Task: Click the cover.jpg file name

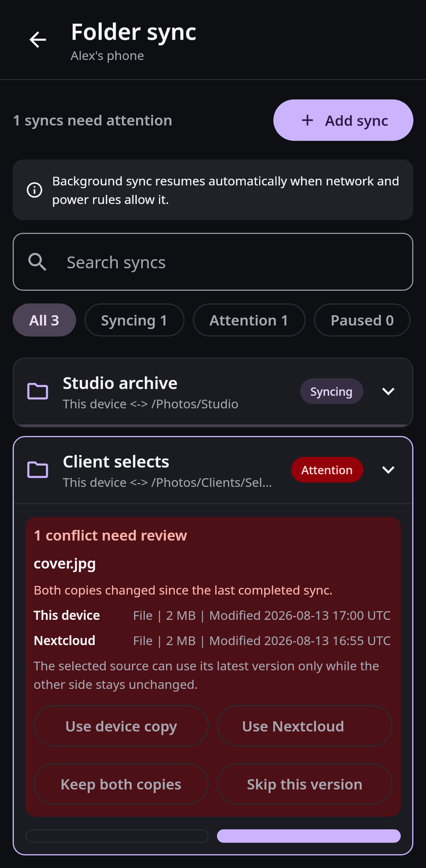Action: 65,564
